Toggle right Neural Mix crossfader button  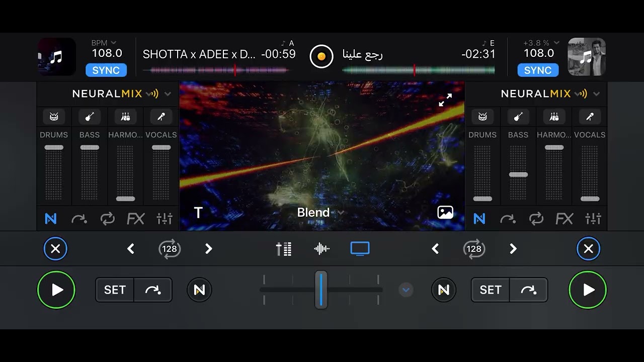(444, 290)
